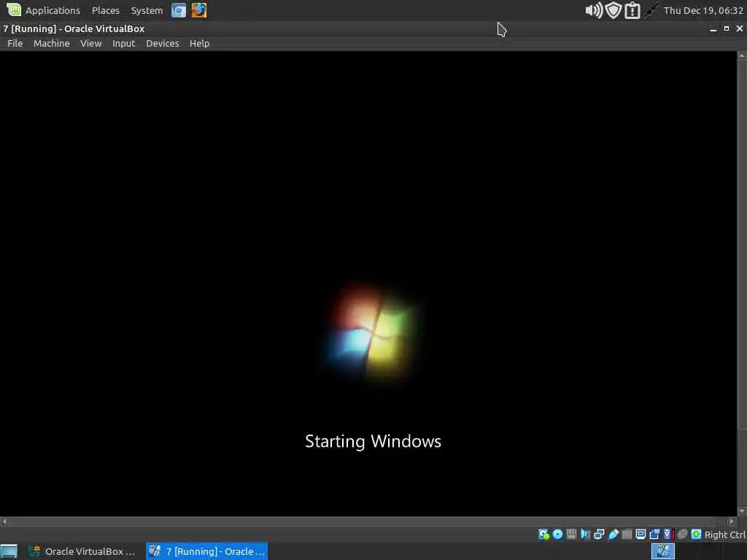Screen dimensions: 747x560
Task: Click the horizontal scrollbar track
Action: [x=368, y=521]
